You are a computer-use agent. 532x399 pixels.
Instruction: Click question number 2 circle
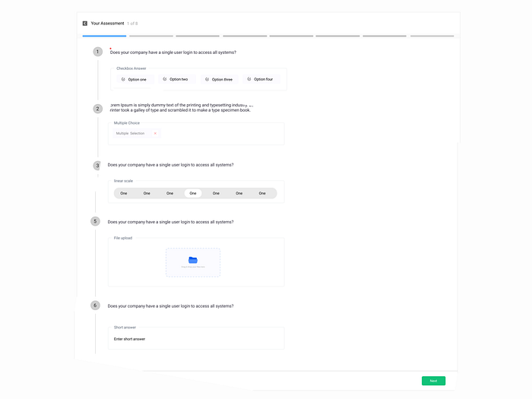(x=98, y=109)
